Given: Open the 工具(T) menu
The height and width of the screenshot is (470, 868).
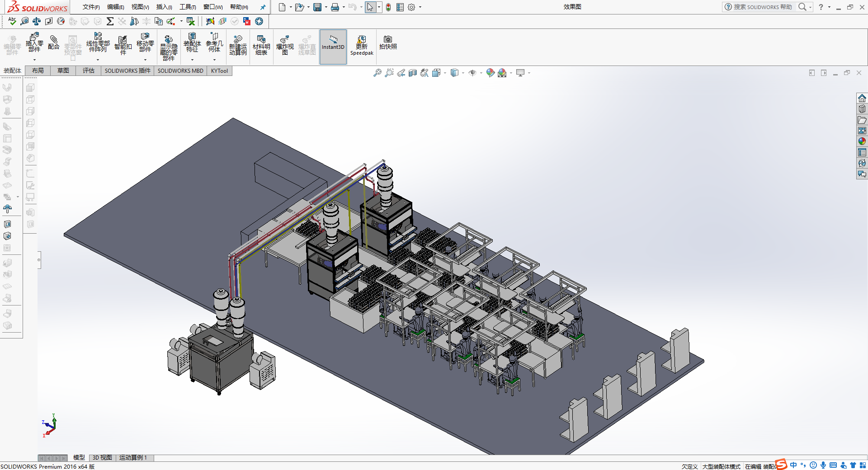Looking at the screenshot, I should tap(188, 7).
